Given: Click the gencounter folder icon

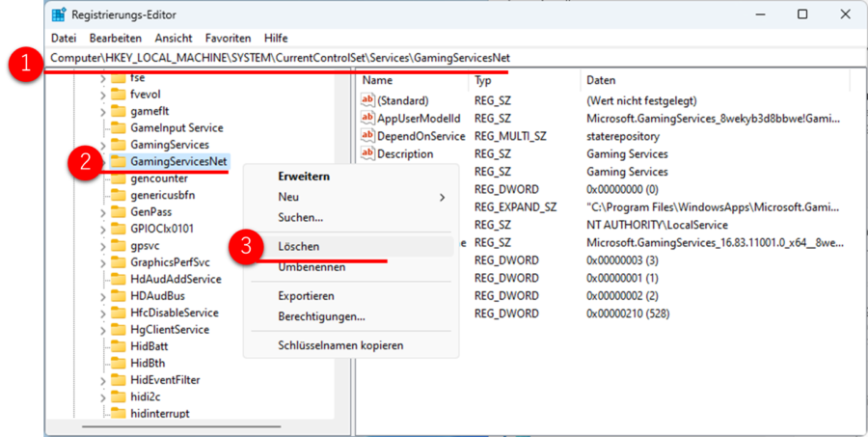Looking at the screenshot, I should coord(118,178).
